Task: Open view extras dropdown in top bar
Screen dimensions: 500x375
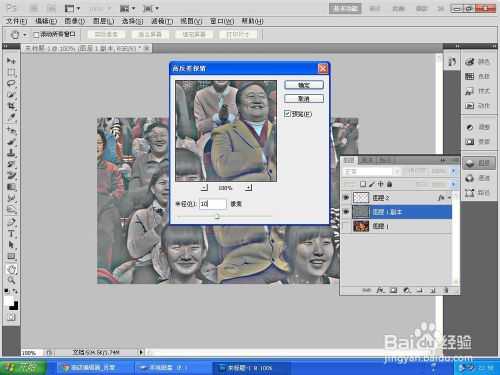Action: pos(72,8)
